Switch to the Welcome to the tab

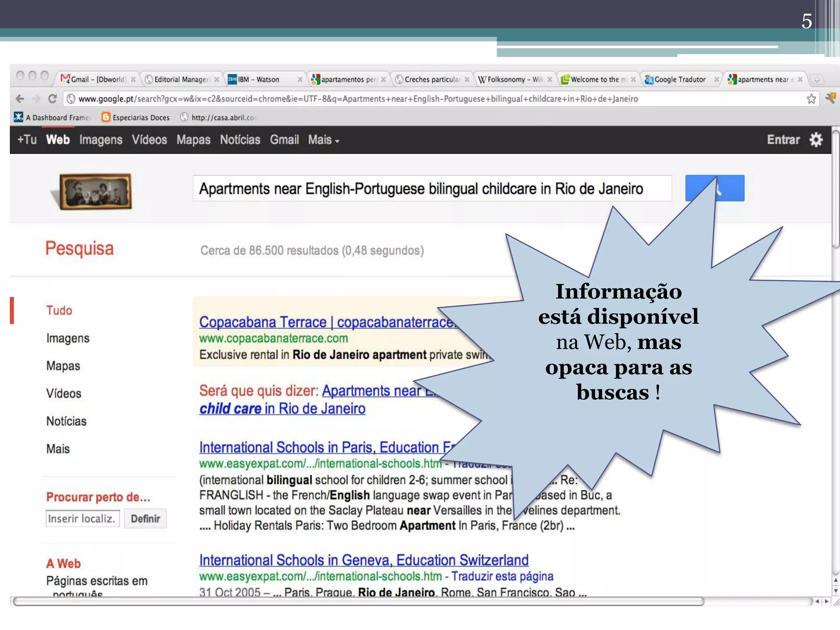(x=598, y=80)
